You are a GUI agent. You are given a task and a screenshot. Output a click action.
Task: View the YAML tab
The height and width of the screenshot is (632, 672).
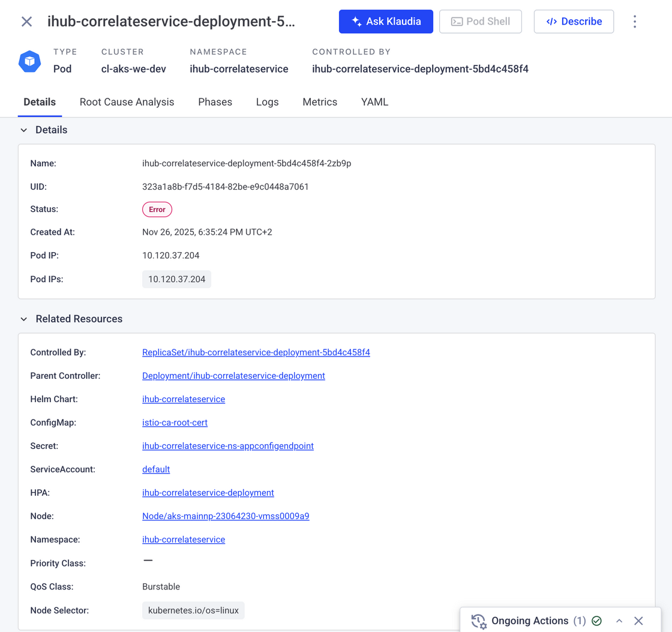[374, 102]
